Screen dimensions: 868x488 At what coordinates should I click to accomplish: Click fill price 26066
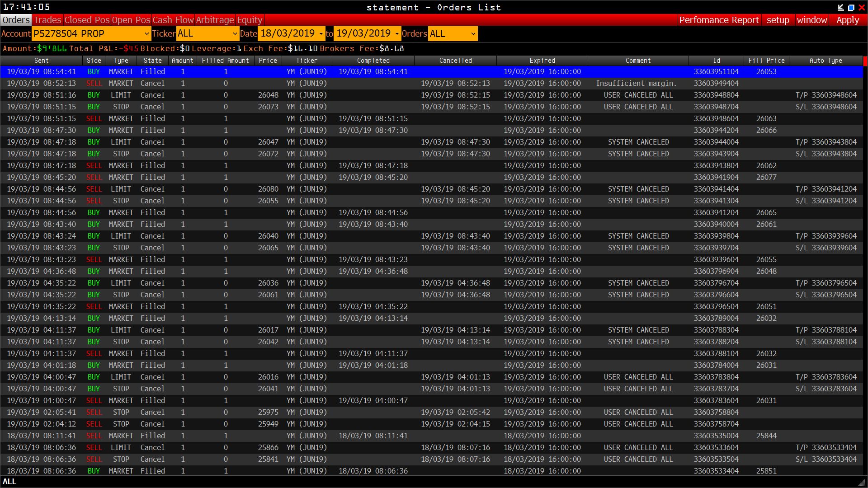click(766, 130)
